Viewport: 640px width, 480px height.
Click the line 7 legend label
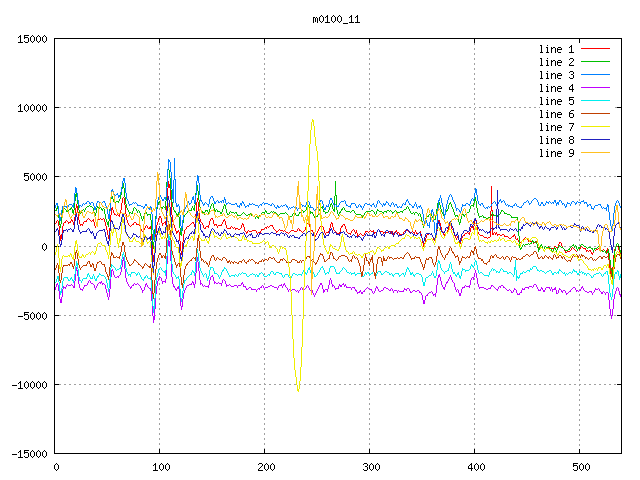556,127
